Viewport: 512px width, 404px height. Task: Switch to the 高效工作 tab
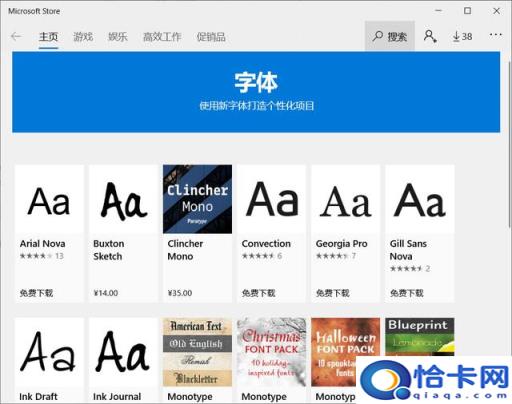pos(162,37)
